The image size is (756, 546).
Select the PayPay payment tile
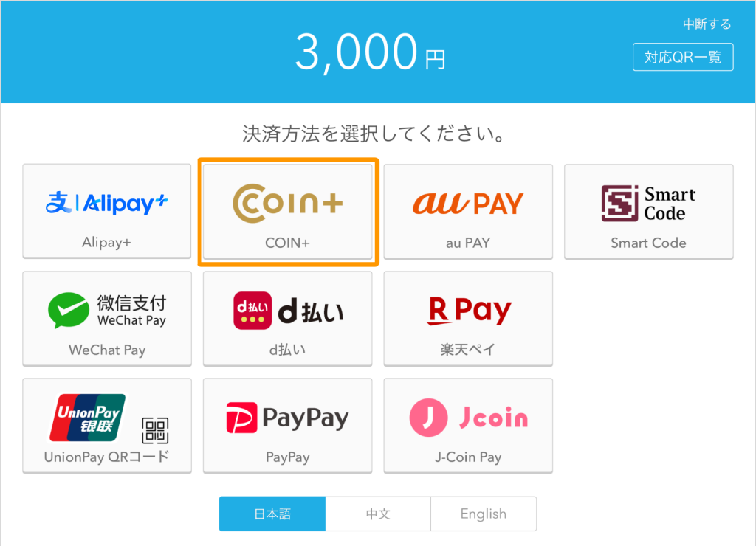click(x=288, y=426)
